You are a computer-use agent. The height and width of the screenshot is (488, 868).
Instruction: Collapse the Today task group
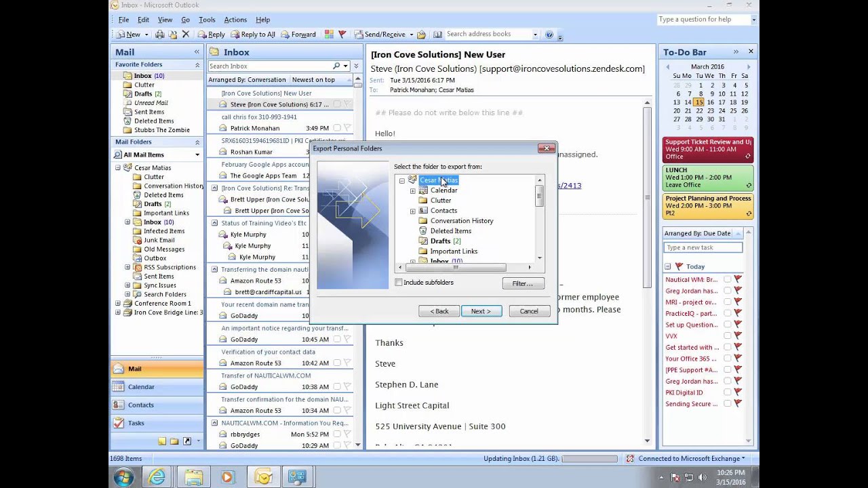click(667, 267)
